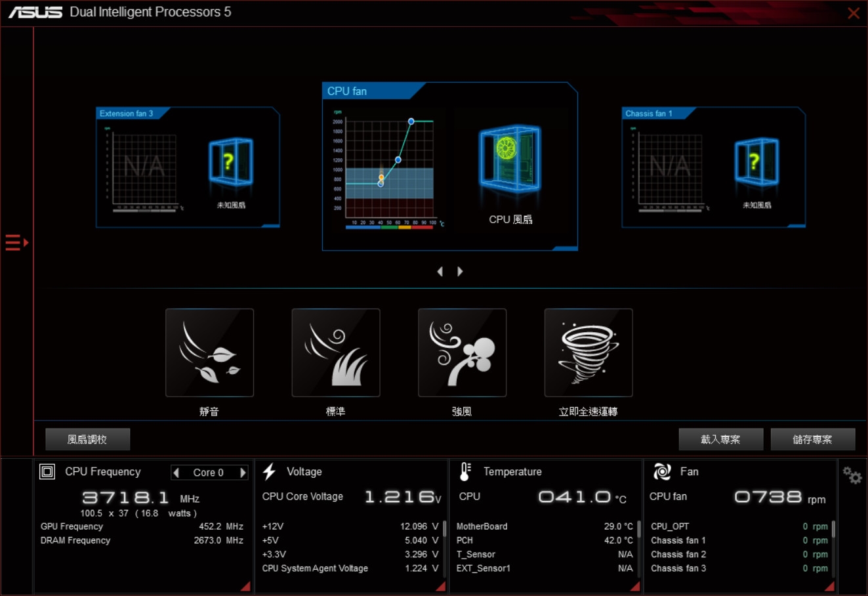
Task: Click the top point on CPU fan curve
Action: coord(411,121)
